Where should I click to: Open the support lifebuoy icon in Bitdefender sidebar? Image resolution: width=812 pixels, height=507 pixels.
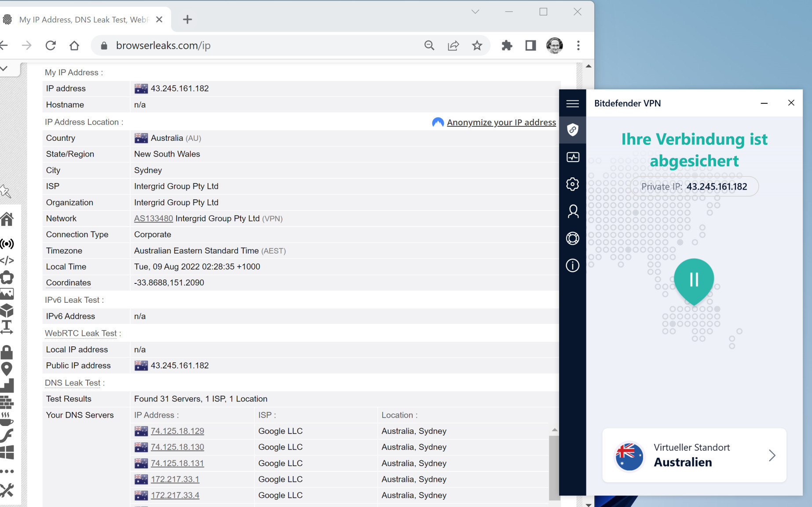[x=573, y=239]
